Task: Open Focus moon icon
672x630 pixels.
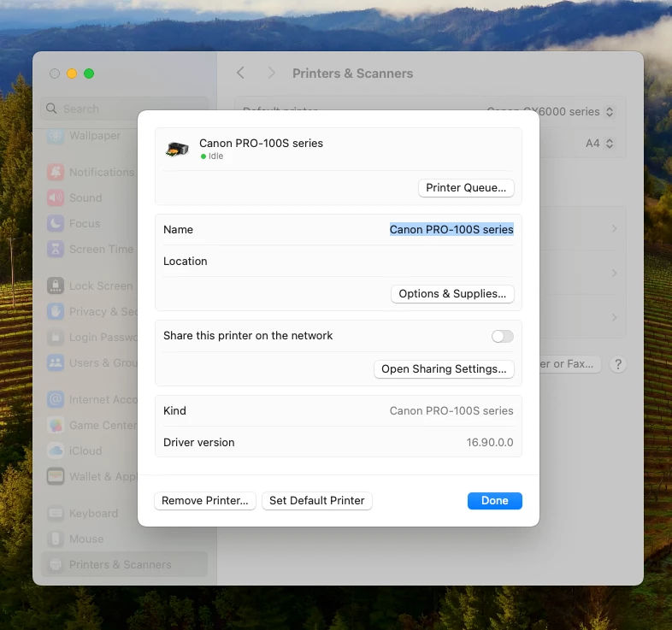Action: [x=56, y=223]
